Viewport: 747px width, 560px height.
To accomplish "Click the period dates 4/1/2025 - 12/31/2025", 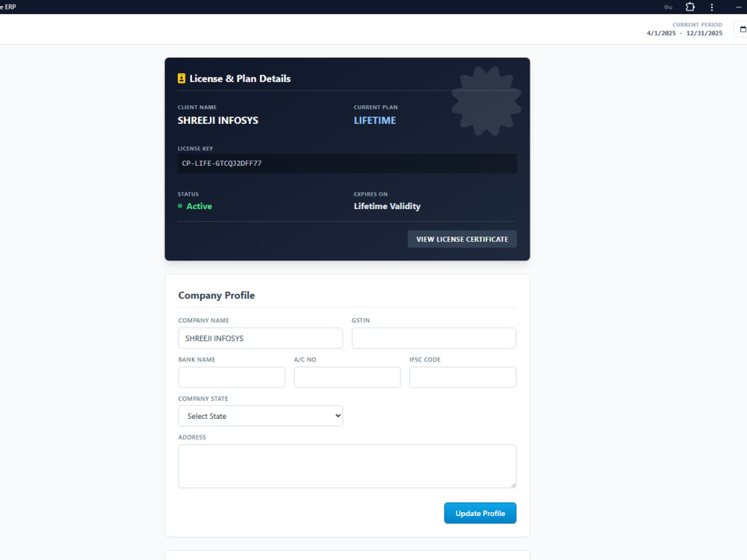I will click(x=684, y=34).
